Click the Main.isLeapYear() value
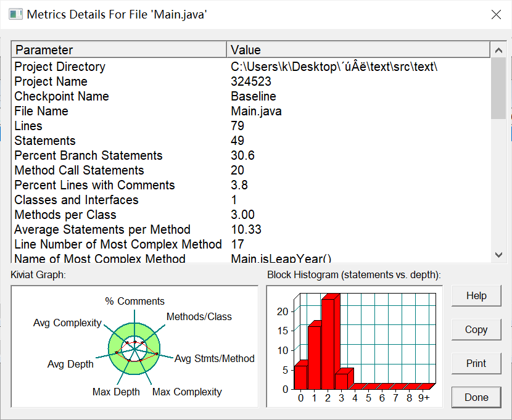This screenshot has height=420, width=512. point(281,258)
